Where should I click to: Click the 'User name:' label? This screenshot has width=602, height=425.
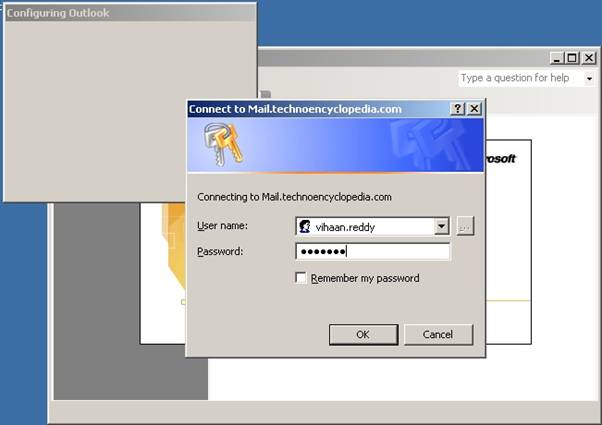coord(223,226)
